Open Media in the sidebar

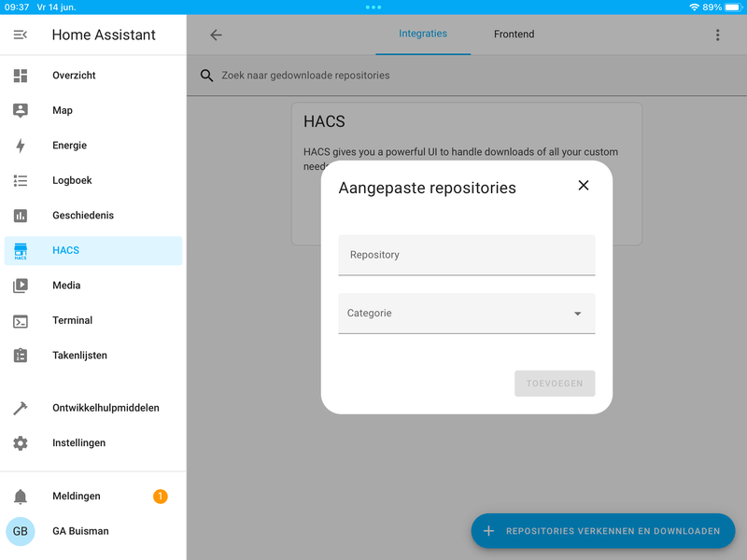point(93,286)
